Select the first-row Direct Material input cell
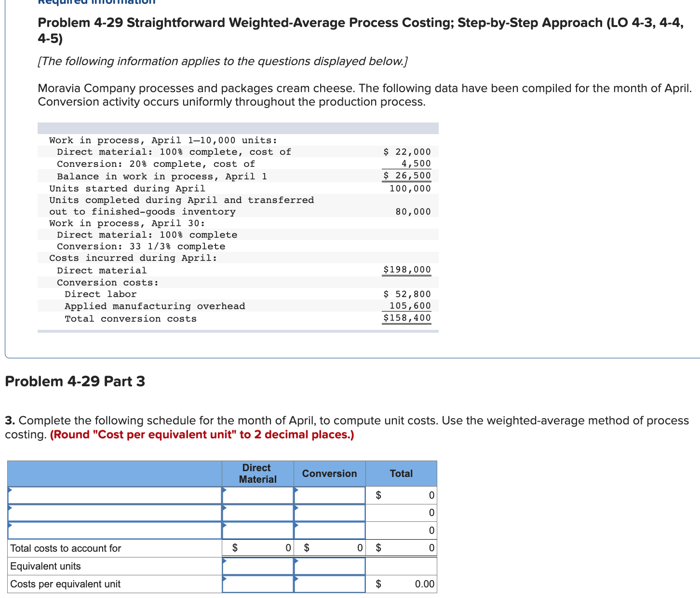 click(257, 495)
